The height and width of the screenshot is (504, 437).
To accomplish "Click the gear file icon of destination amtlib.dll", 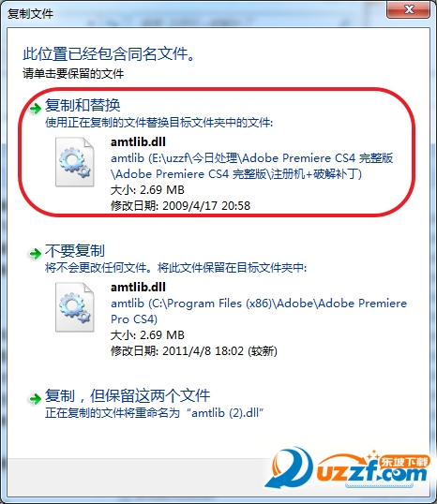I will (x=75, y=307).
